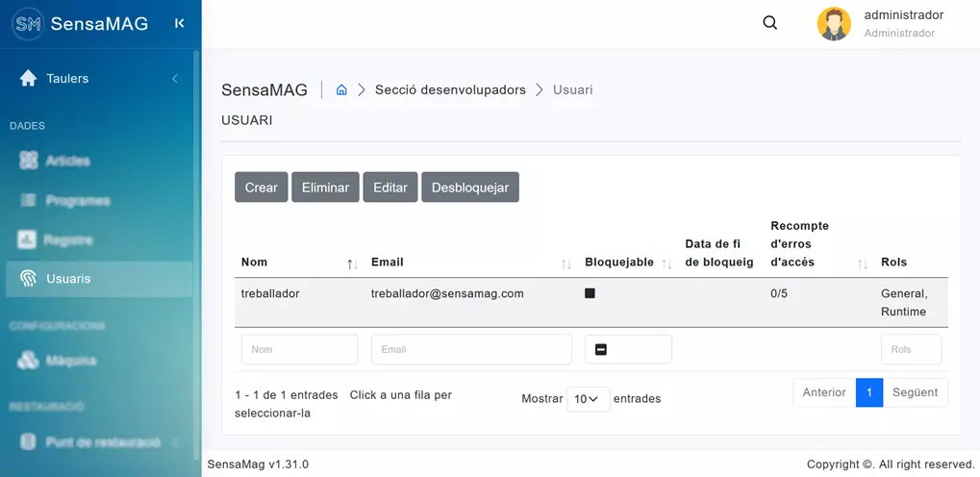Open Usuaris in the sidebar
980x477 pixels.
pos(69,279)
